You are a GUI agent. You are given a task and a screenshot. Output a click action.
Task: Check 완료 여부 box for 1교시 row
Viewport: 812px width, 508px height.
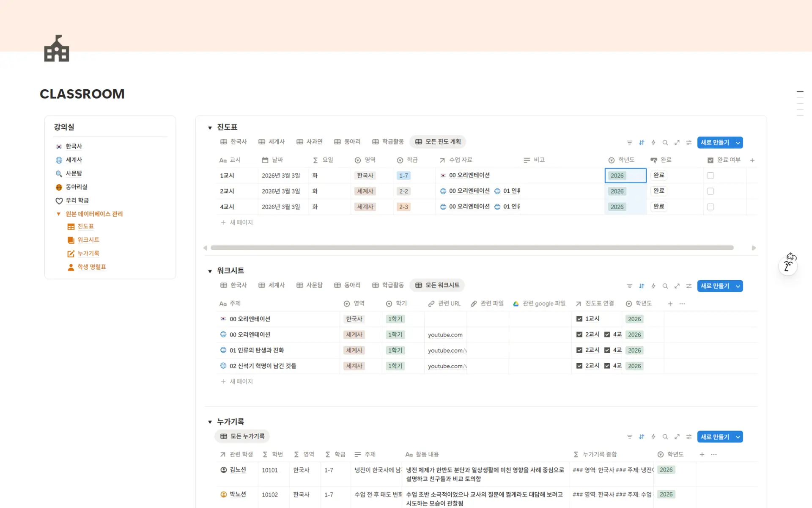click(x=710, y=176)
